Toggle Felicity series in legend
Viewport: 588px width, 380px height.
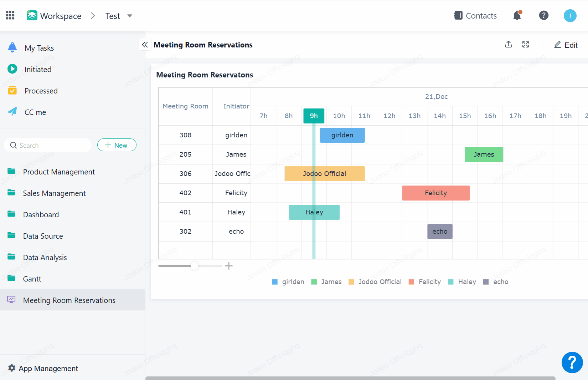425,282
